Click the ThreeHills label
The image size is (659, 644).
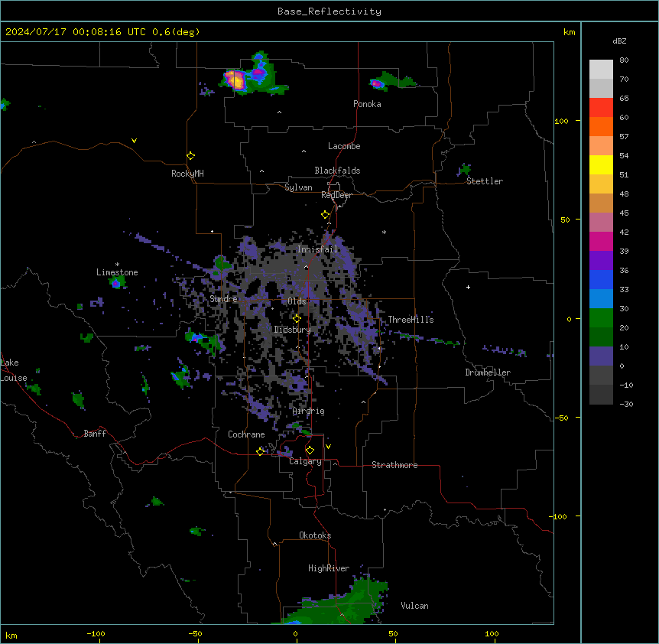click(411, 320)
